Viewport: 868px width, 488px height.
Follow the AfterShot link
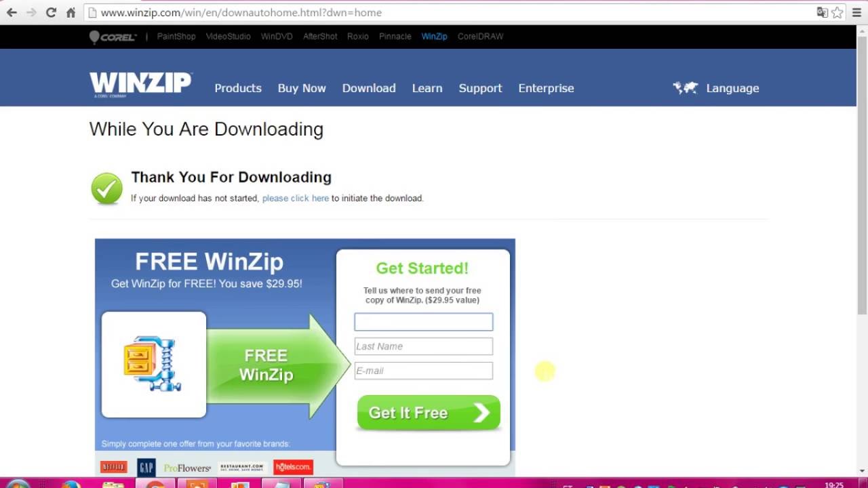coord(320,37)
